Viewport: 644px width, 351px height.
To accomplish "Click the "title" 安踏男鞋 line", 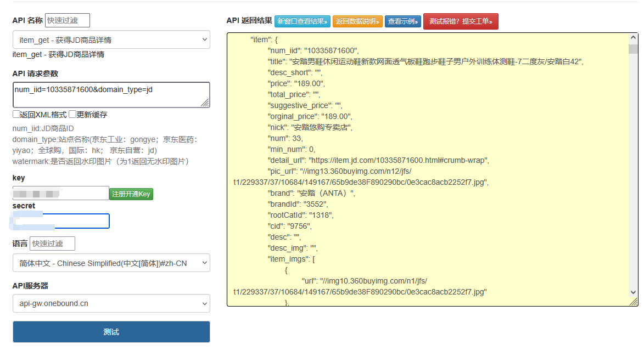I will pyautogui.click(x=425, y=61).
